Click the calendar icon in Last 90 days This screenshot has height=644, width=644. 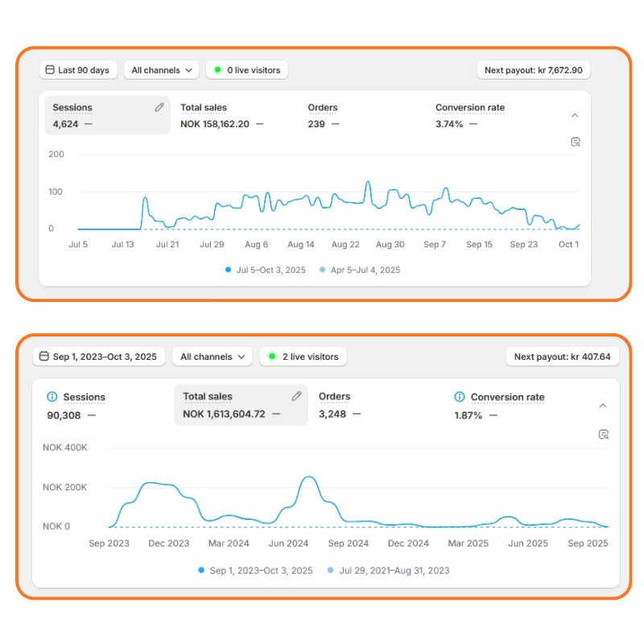(50, 70)
